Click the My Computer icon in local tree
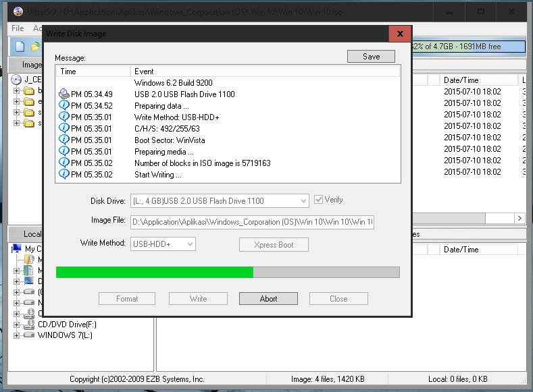The image size is (533, 392). [x=16, y=248]
